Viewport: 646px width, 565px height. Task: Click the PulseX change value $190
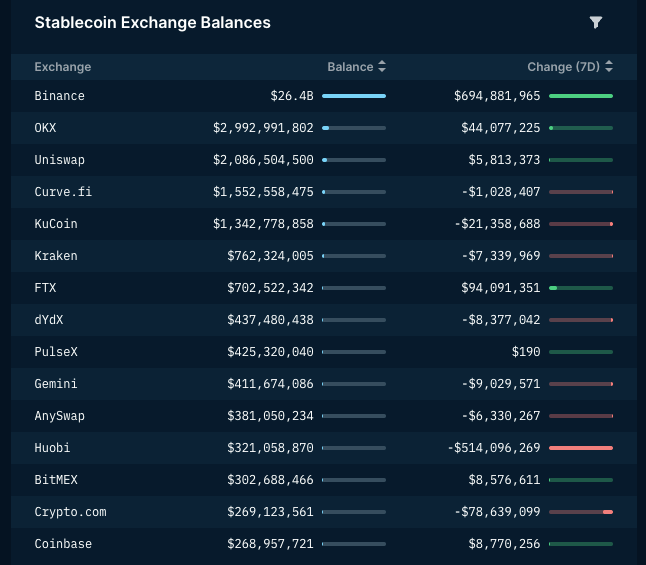tap(525, 352)
